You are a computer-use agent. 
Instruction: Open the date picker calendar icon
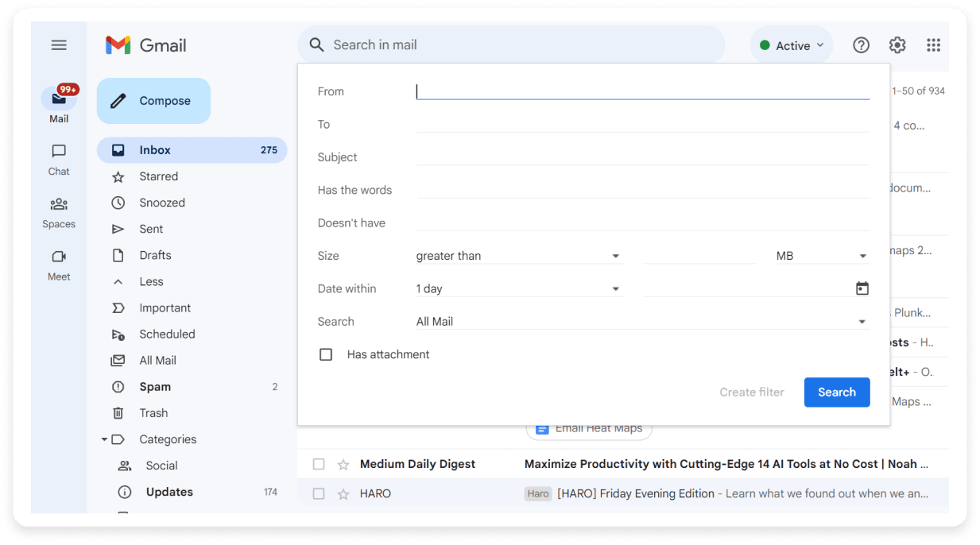click(862, 288)
